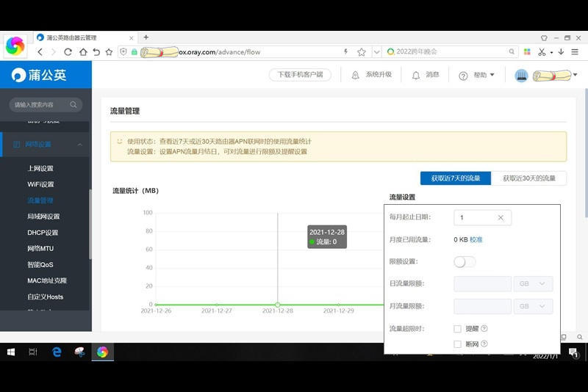Bookmark page with address bar star icon

pos(362,52)
